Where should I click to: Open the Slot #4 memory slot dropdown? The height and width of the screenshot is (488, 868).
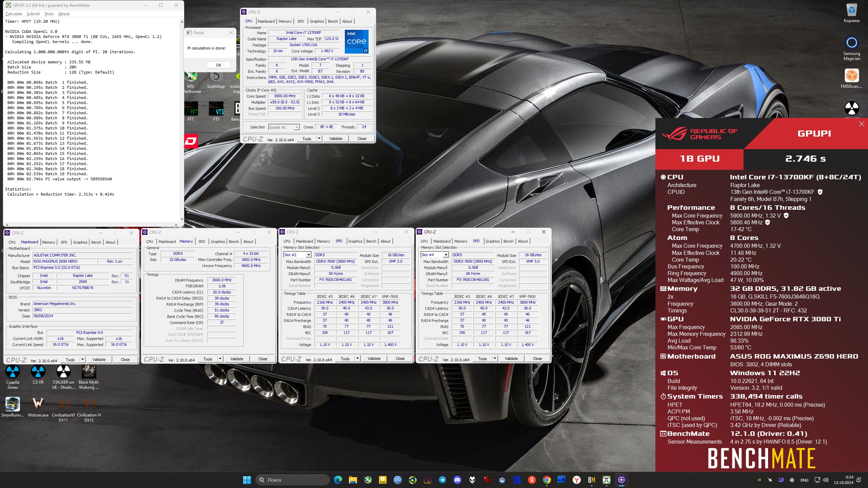tap(434, 255)
